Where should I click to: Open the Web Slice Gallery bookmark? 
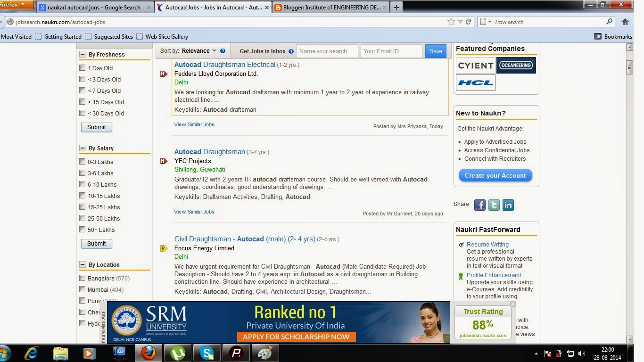point(162,36)
